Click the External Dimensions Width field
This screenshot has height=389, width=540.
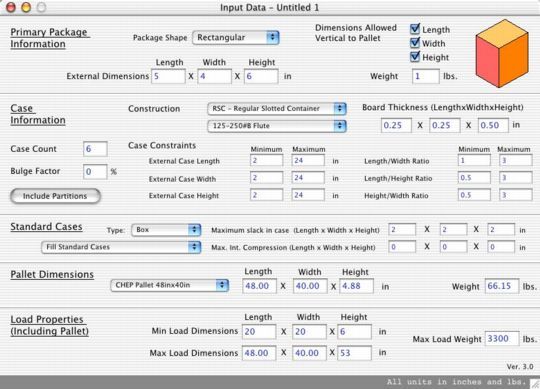click(214, 76)
